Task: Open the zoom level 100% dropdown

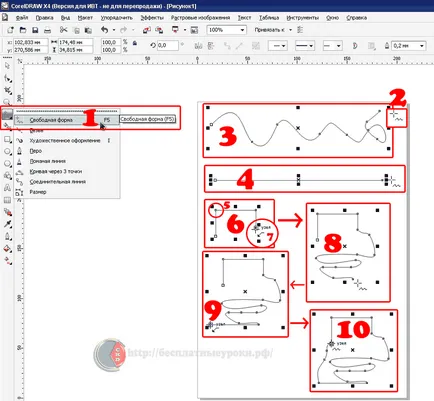Action: tap(242, 30)
